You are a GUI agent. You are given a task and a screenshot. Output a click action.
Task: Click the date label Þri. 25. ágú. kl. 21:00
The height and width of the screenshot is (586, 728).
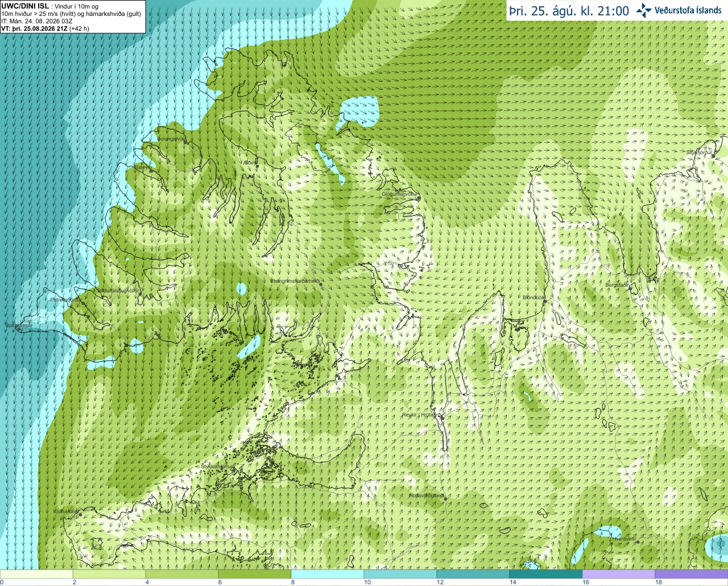pyautogui.click(x=569, y=11)
